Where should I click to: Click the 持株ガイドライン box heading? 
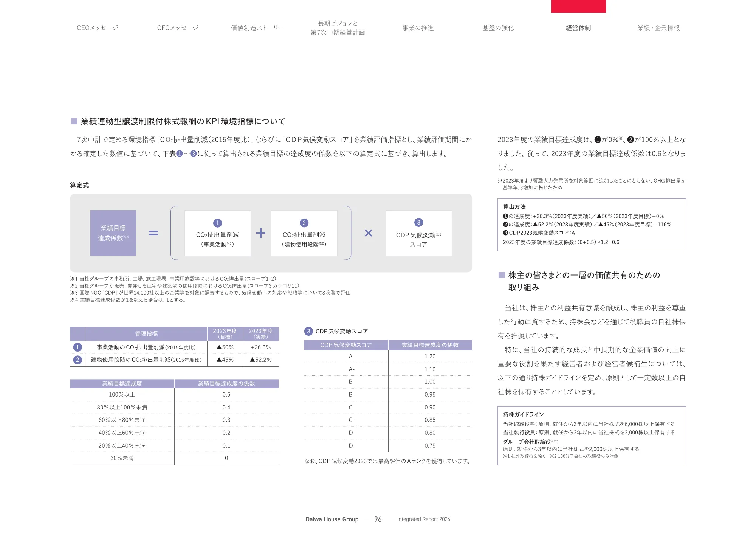pyautogui.click(x=523, y=414)
